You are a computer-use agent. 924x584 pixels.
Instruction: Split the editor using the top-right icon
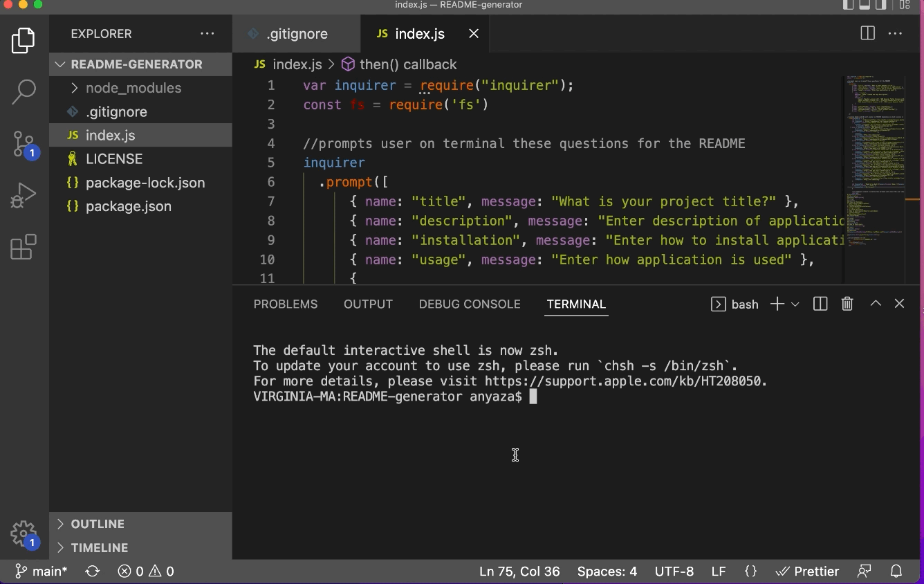[x=867, y=33]
